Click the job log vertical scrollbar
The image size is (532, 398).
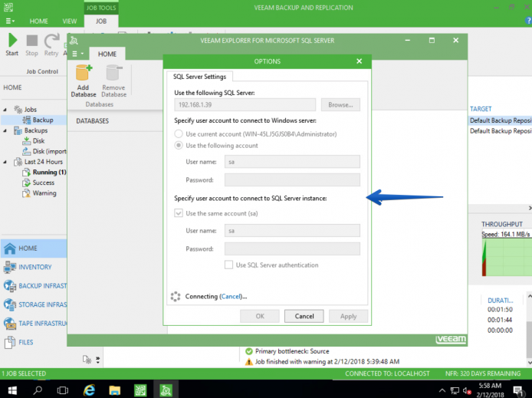529,329
